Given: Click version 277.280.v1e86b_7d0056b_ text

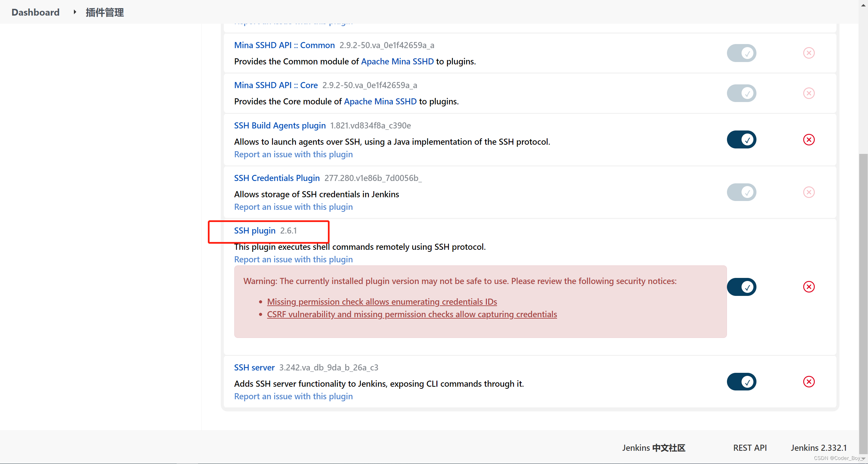Looking at the screenshot, I should coord(373,178).
